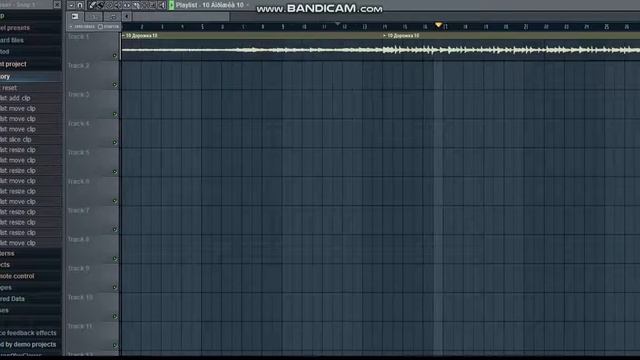Mute Track 10 with its green LED

[115, 316]
